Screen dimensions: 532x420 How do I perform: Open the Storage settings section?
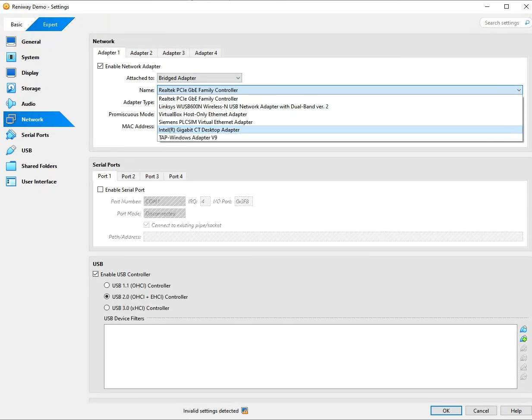31,88
